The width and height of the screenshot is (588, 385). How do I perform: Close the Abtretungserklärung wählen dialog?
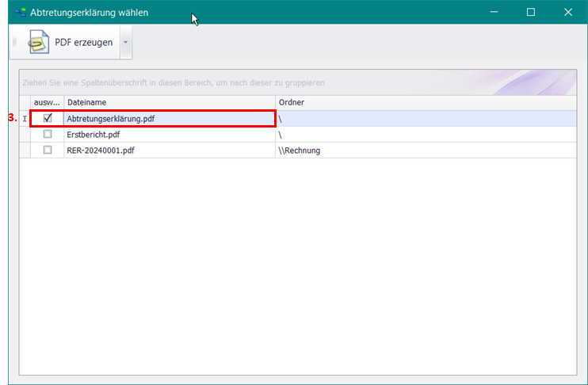coord(567,12)
